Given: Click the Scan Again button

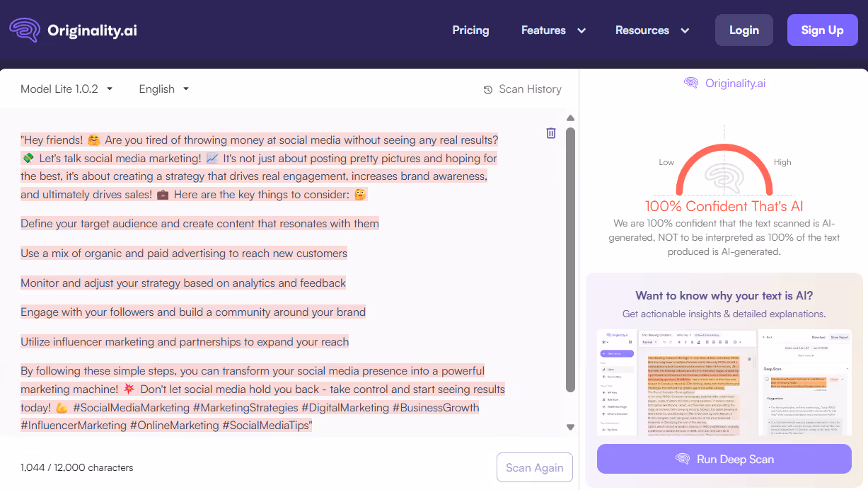Looking at the screenshot, I should (x=535, y=467).
